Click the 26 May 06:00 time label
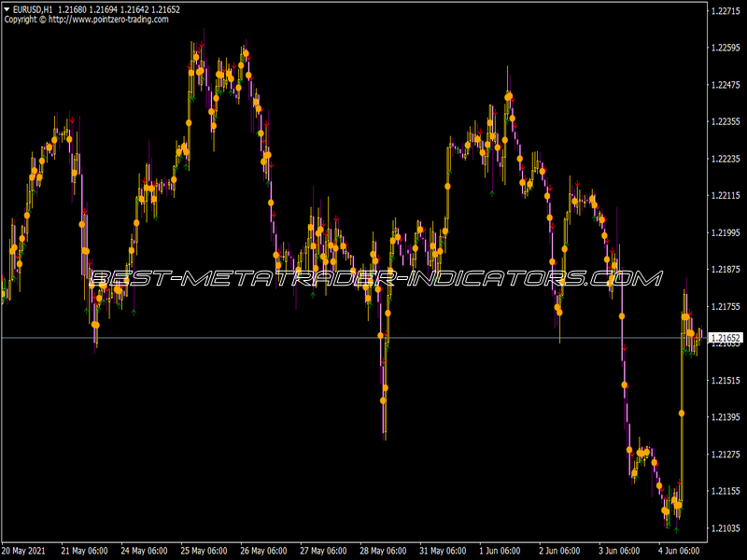Screen dimensions: 747x560 coord(263,551)
